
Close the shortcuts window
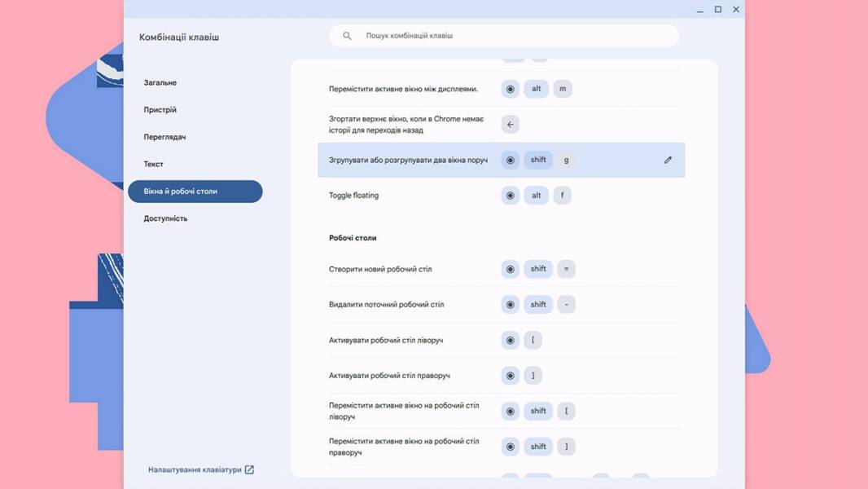[736, 10]
